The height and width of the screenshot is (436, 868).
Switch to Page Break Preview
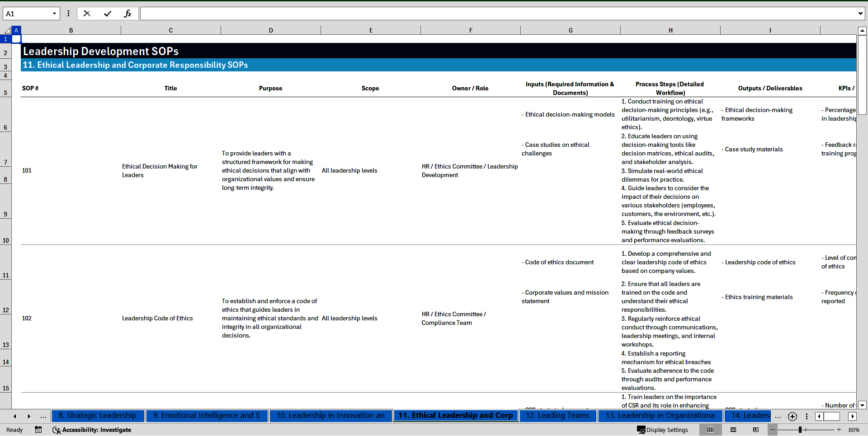[x=756, y=430]
